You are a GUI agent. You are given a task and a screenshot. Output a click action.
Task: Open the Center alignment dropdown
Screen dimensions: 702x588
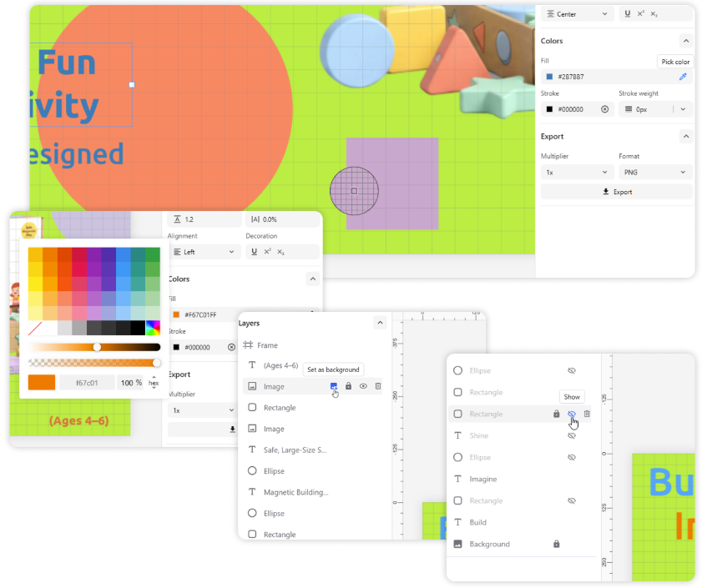click(577, 14)
